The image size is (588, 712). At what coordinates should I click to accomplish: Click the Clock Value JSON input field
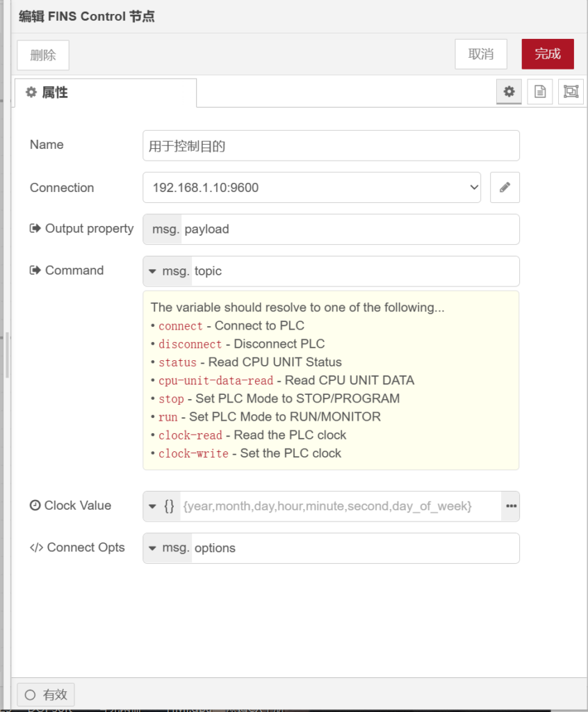pyautogui.click(x=341, y=506)
